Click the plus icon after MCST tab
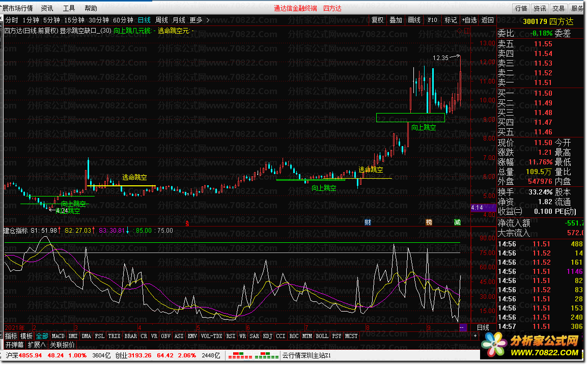 click(475, 336)
